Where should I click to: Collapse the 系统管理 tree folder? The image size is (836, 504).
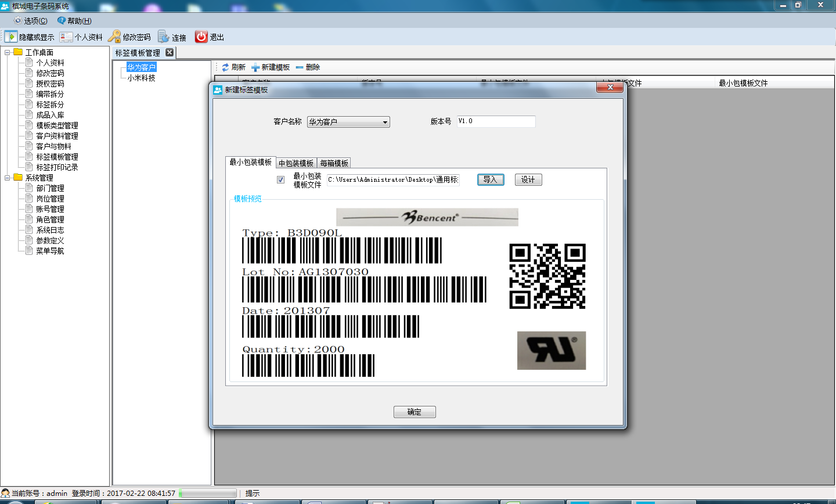8,178
